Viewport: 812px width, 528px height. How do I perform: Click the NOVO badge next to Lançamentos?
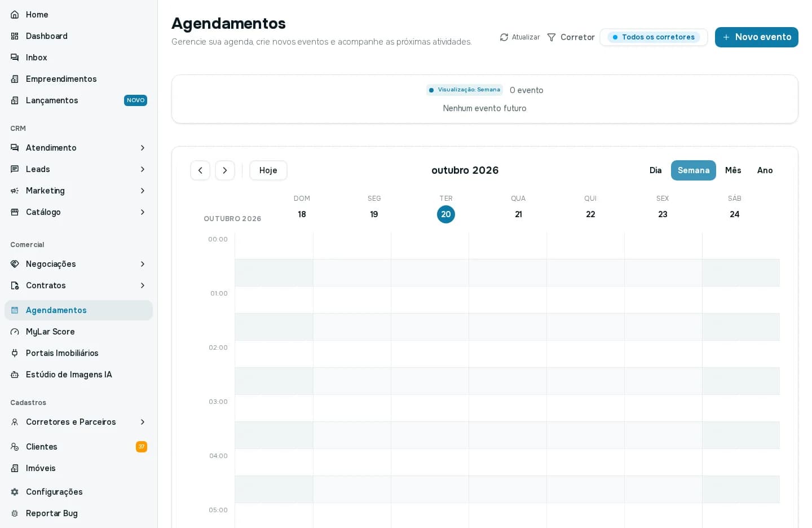click(x=135, y=100)
